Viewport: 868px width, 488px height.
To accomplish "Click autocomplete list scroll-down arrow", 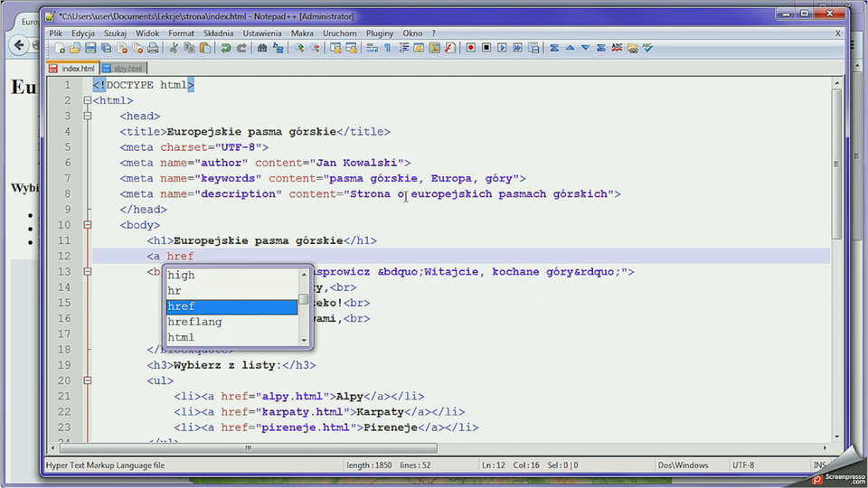I will [x=304, y=341].
